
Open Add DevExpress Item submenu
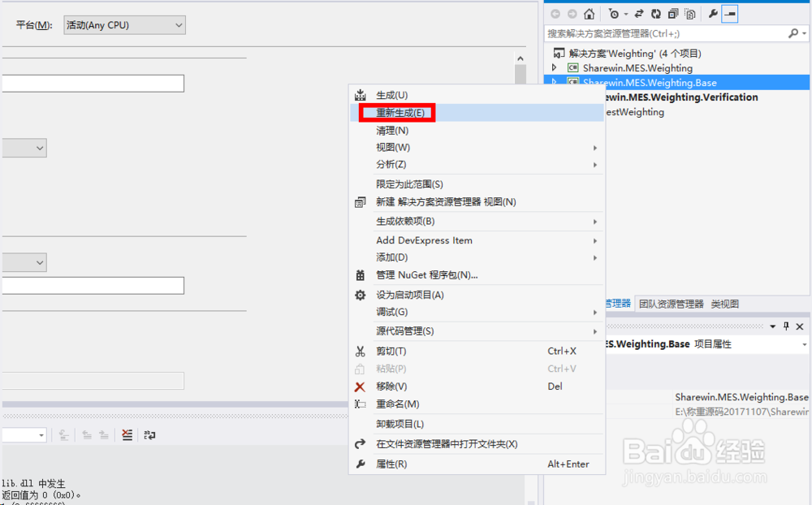pos(477,240)
